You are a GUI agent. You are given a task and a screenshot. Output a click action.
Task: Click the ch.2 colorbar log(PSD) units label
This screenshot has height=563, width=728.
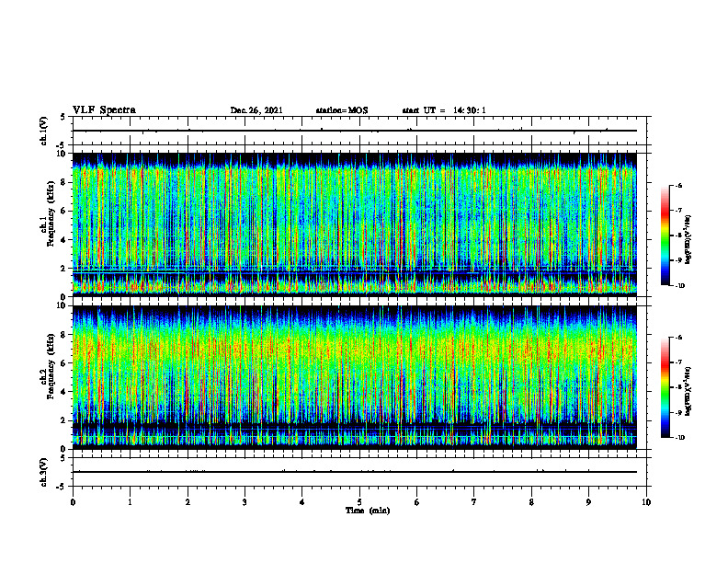click(688, 392)
